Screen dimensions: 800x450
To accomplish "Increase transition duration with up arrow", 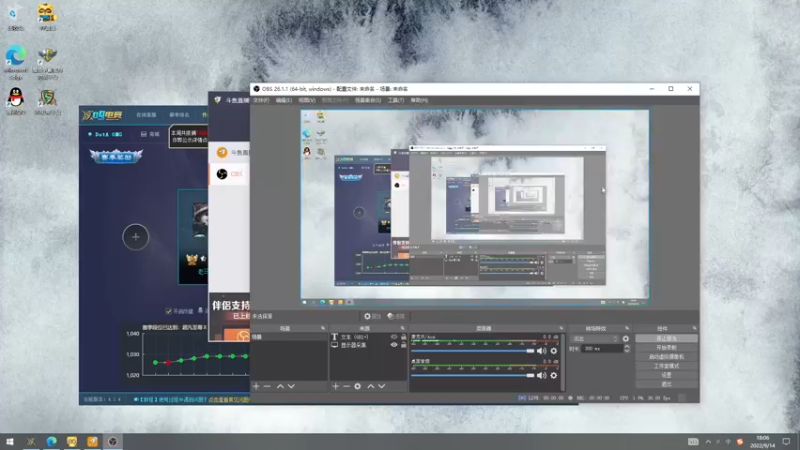I will 627,346.
